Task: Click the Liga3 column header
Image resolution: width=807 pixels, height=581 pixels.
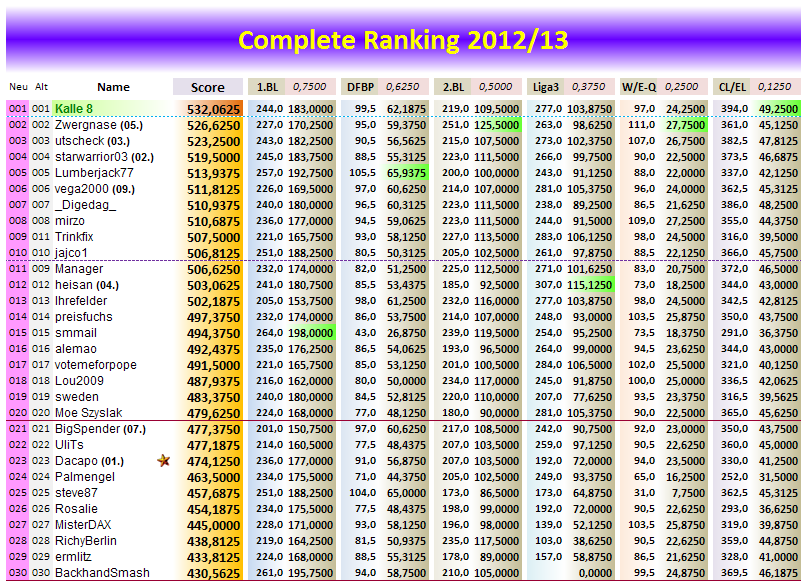Action: point(546,87)
